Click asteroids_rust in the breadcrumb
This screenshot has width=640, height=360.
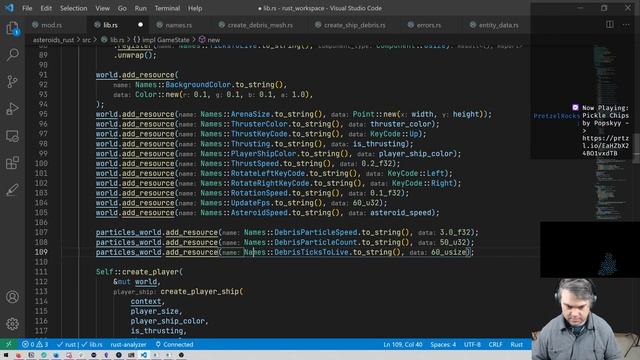point(53,40)
